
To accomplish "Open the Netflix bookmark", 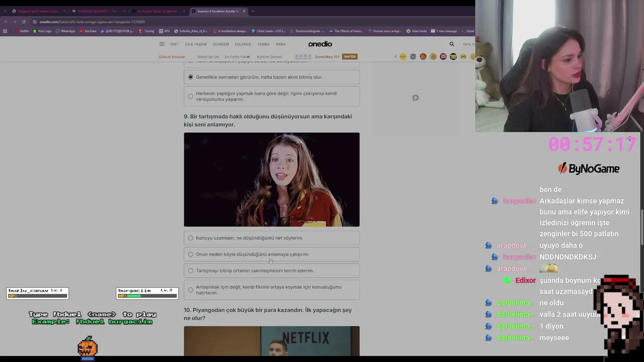I will point(22,31).
